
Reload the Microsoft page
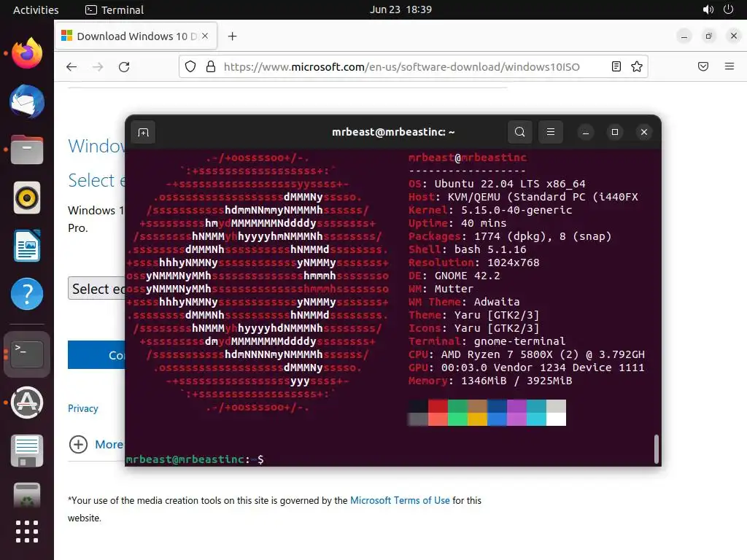pyautogui.click(x=124, y=66)
